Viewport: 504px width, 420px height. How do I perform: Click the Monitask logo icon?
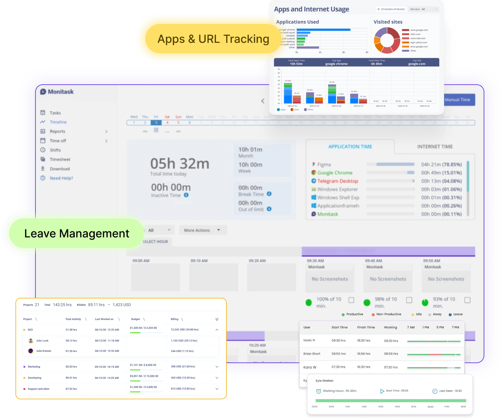point(43,92)
